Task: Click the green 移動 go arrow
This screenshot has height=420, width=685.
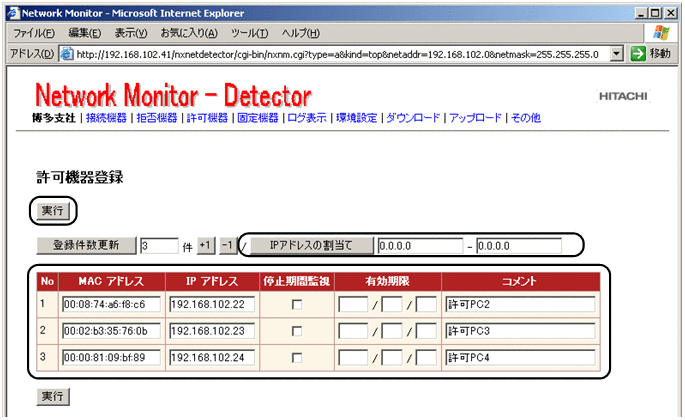Action: [638, 54]
